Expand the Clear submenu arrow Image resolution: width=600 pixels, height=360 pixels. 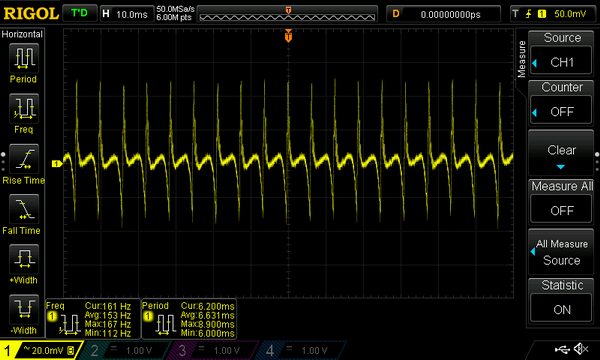tap(561, 167)
